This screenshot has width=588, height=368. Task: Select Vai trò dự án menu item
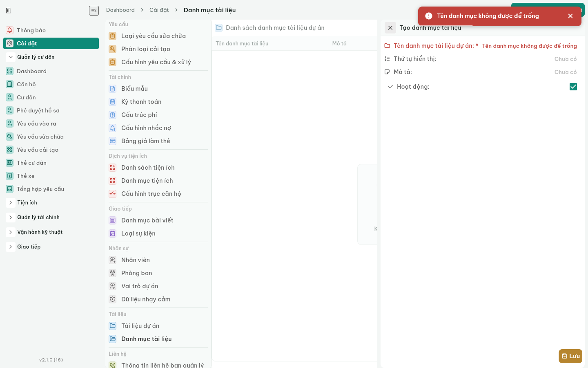(158, 286)
